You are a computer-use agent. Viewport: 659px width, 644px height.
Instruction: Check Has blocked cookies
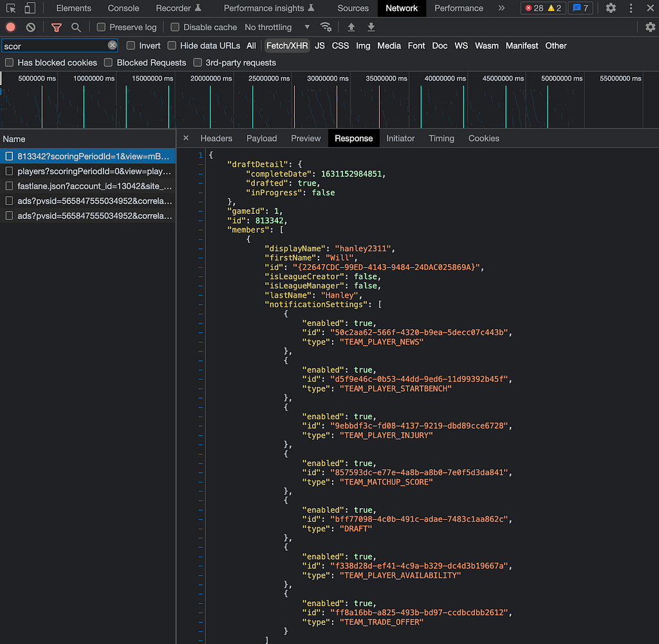pos(9,62)
